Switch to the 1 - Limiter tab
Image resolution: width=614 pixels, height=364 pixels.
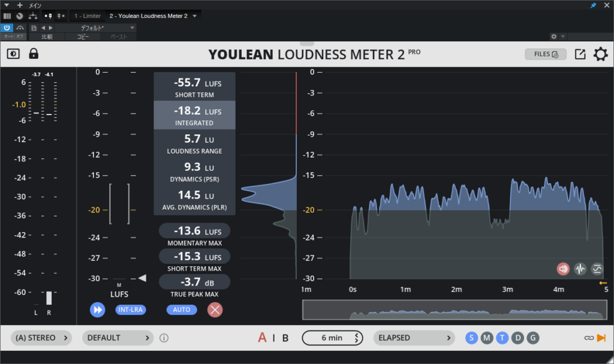coord(88,16)
